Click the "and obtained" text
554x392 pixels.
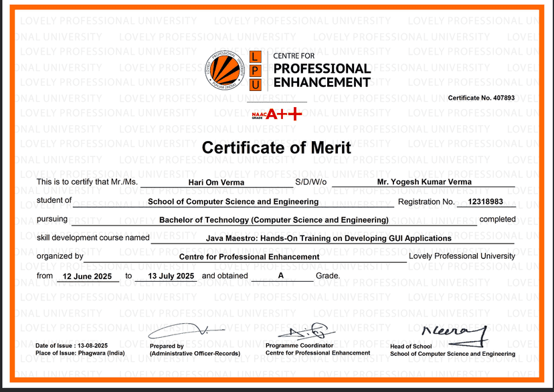point(225,276)
